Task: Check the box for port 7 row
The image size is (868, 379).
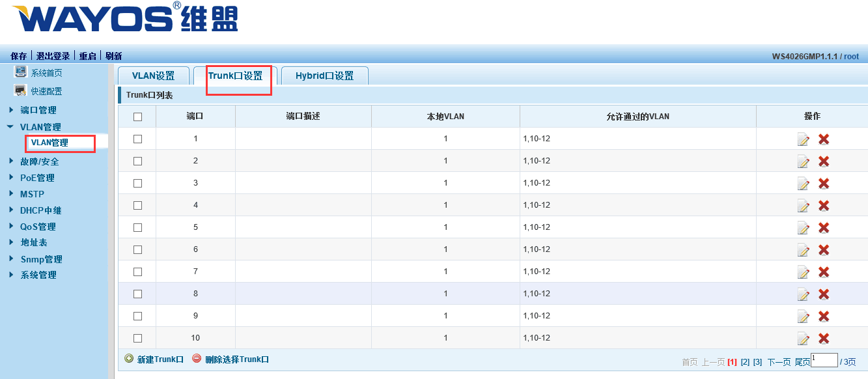Action: click(x=137, y=272)
